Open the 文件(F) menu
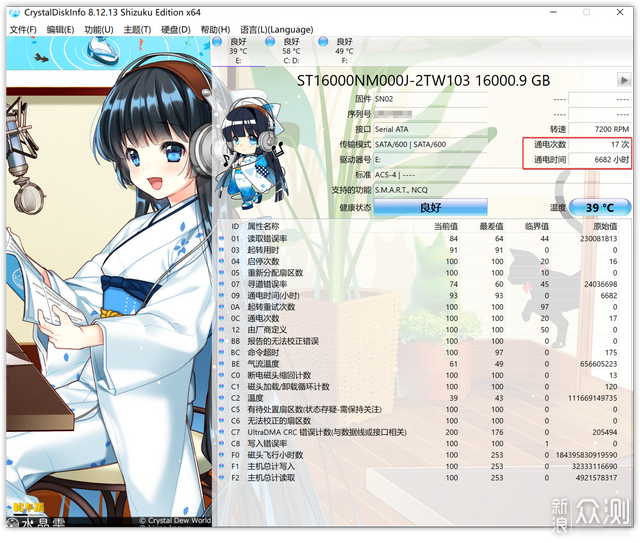 [x=23, y=30]
